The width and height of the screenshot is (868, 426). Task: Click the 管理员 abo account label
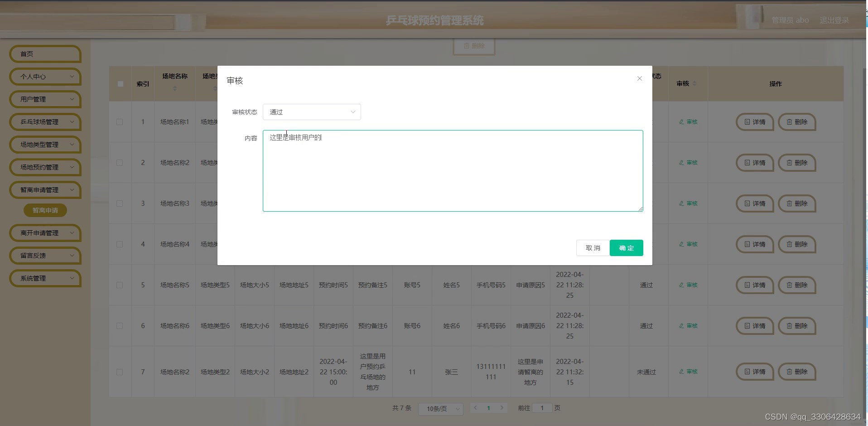pos(790,20)
